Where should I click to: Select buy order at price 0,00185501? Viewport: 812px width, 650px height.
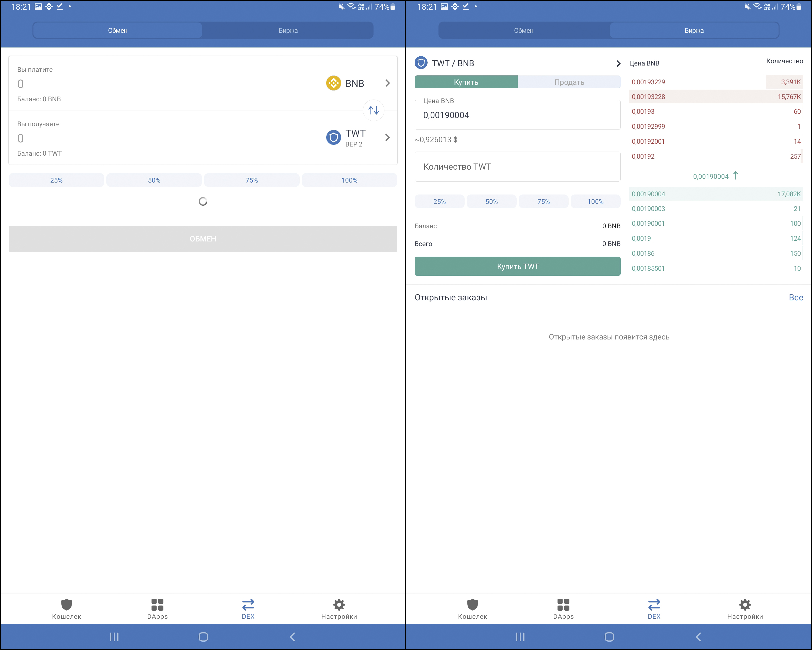(716, 268)
